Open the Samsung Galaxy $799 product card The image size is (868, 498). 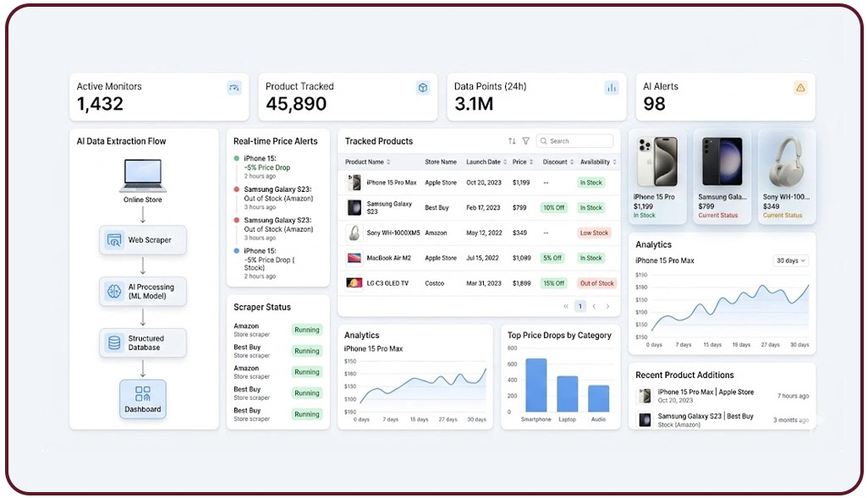point(722,177)
